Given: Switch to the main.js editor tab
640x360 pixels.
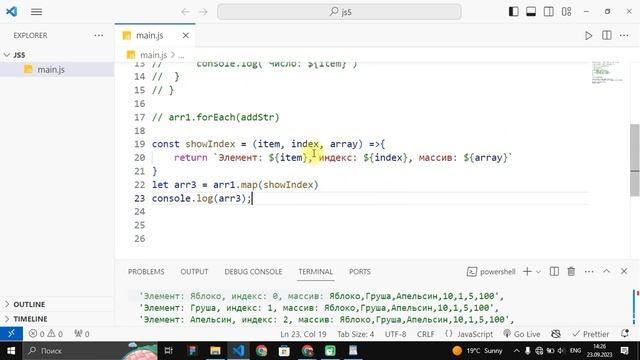Looking at the screenshot, I should [x=149, y=36].
